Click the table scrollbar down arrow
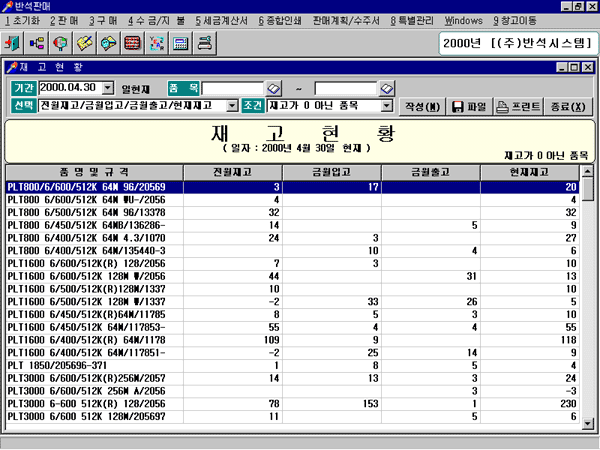This screenshot has height=450, width=600. [587, 424]
